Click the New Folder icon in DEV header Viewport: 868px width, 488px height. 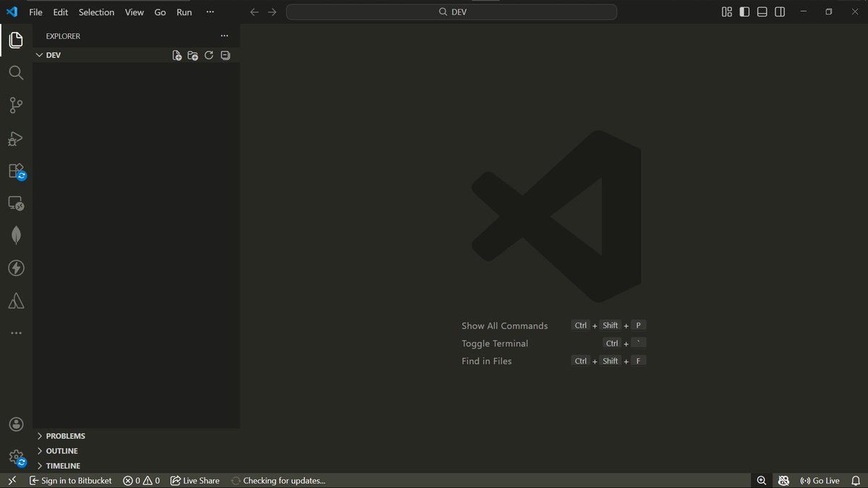click(x=192, y=56)
